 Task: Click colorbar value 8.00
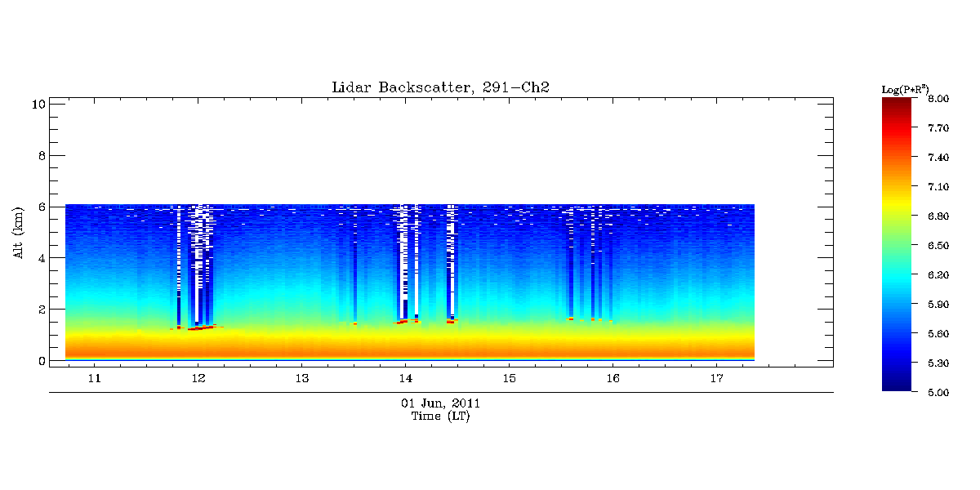[938, 99]
